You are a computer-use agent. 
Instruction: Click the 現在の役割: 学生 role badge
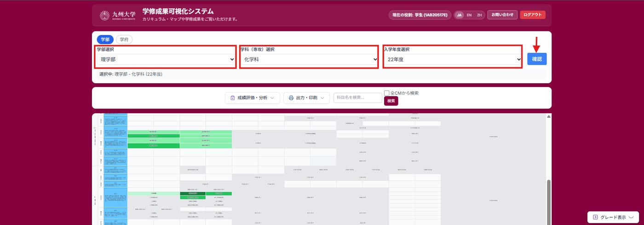tap(420, 15)
